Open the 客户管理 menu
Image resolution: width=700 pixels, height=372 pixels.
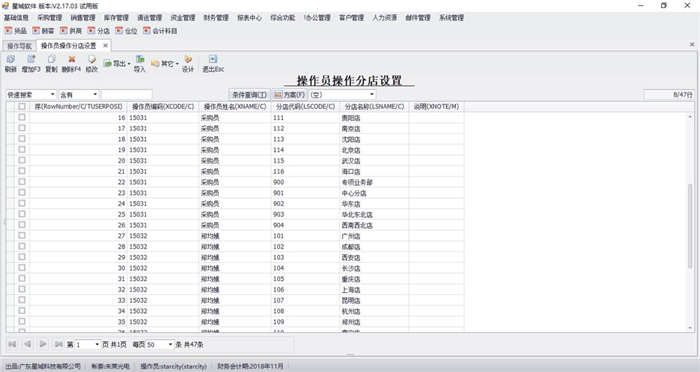click(351, 18)
